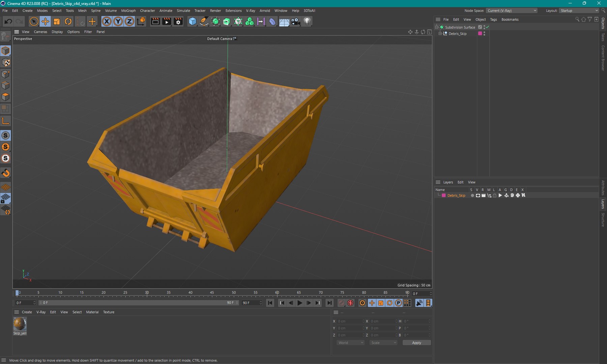Add a Cube primitive object

(193, 22)
